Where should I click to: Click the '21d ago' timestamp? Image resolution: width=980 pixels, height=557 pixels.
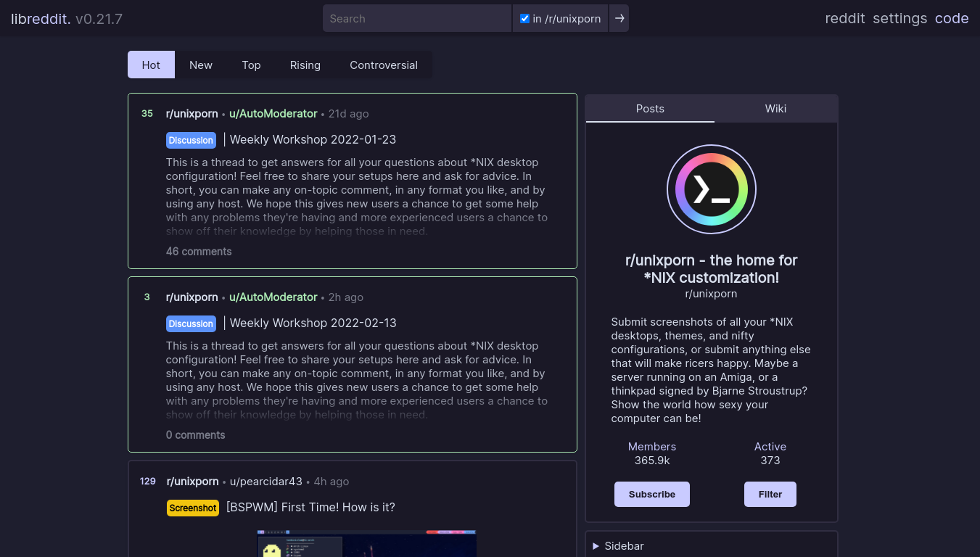click(348, 113)
